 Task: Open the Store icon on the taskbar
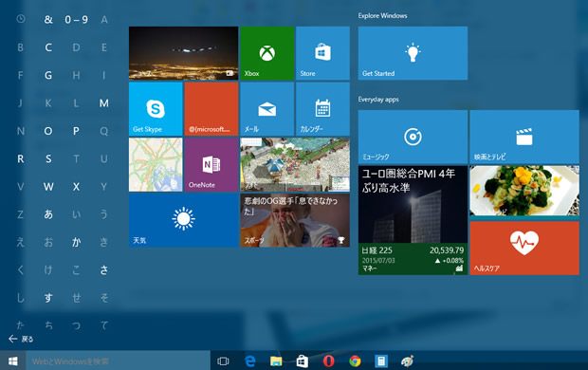point(303,361)
